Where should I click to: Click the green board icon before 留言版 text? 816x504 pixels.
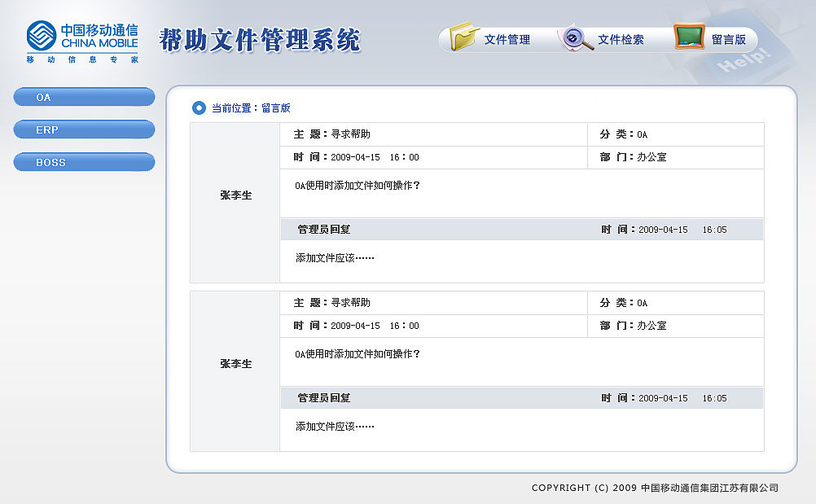(x=688, y=37)
